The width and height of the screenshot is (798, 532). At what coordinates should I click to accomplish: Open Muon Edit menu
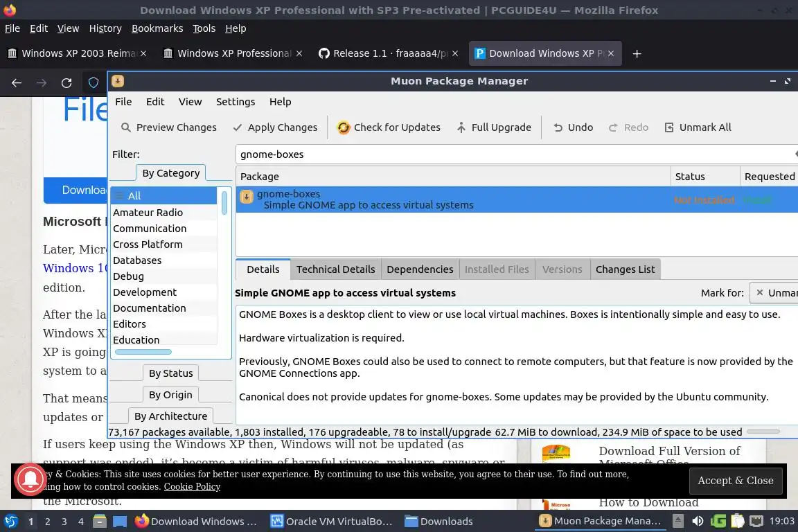[x=155, y=102]
